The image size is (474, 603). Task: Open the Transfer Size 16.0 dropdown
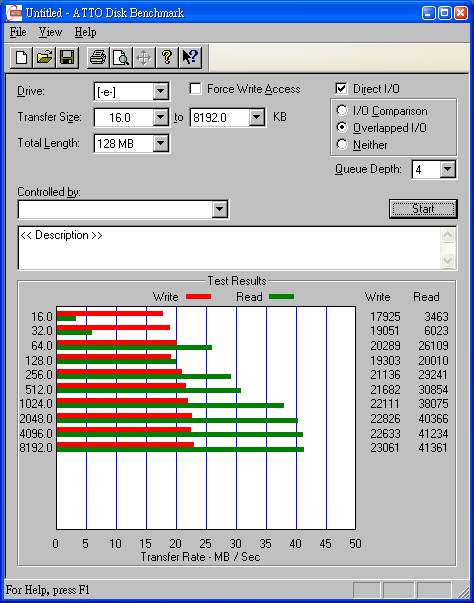[160, 117]
